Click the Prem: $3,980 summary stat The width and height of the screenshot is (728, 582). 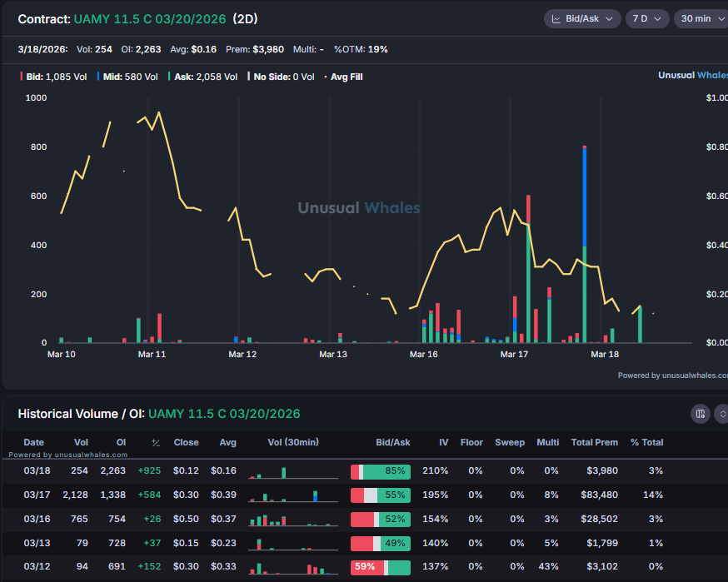click(255, 49)
